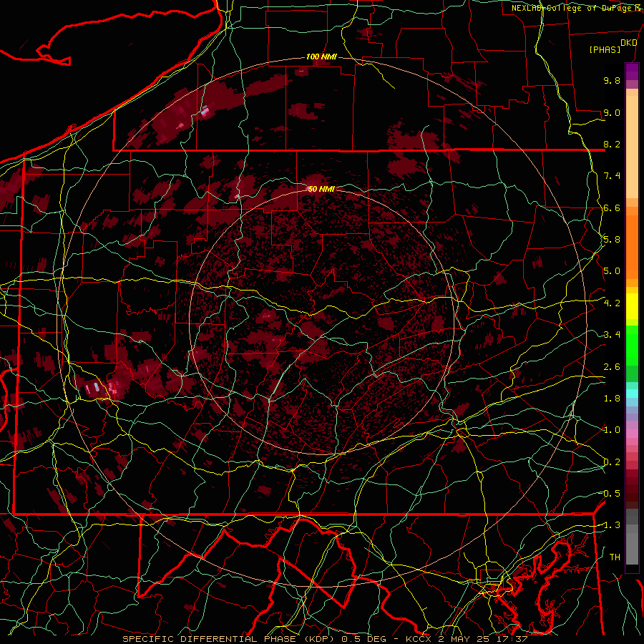Click the 0.2 value on the color scale
Viewport: 644px width, 644px height.
tap(612, 462)
